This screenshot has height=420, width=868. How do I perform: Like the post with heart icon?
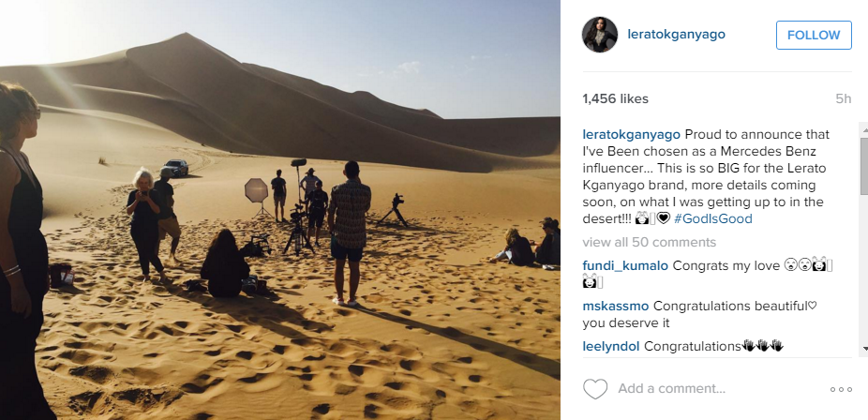pos(595,389)
